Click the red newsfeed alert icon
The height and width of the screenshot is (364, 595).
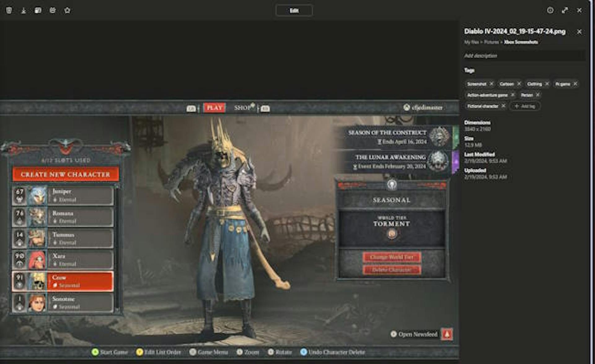click(447, 334)
